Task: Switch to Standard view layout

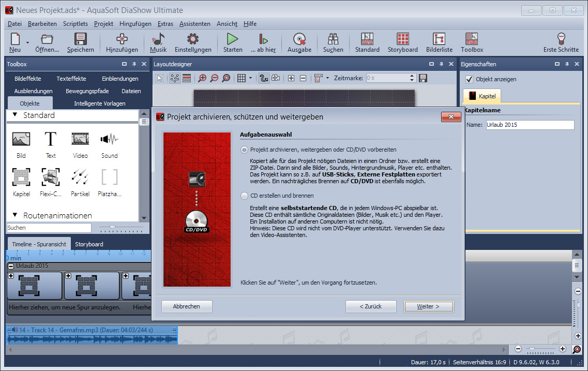Action: 367,42
